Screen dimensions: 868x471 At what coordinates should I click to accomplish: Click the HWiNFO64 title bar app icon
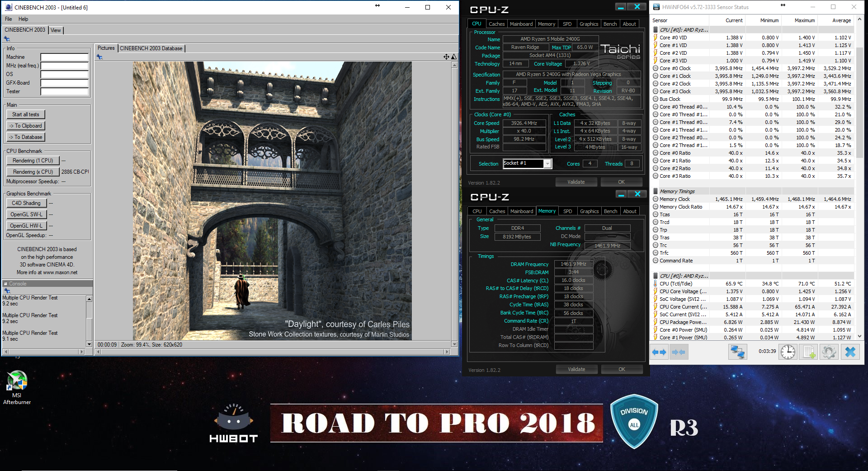coord(656,7)
